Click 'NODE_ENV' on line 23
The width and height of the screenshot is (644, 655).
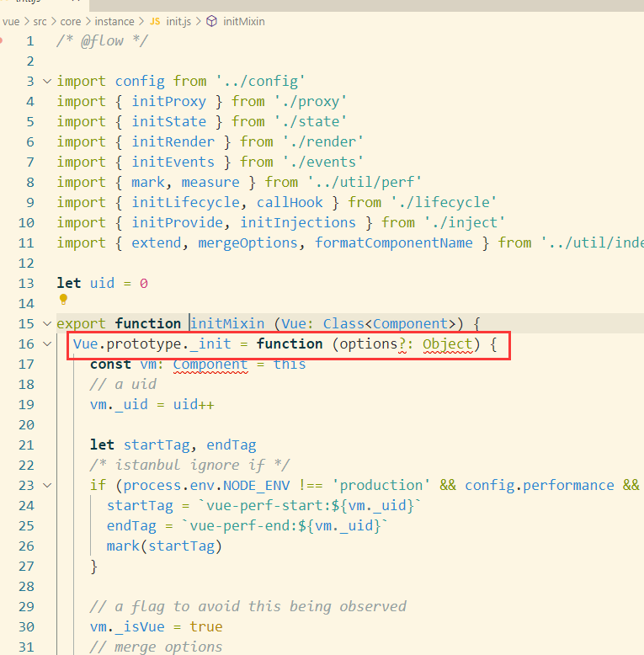[256, 486]
